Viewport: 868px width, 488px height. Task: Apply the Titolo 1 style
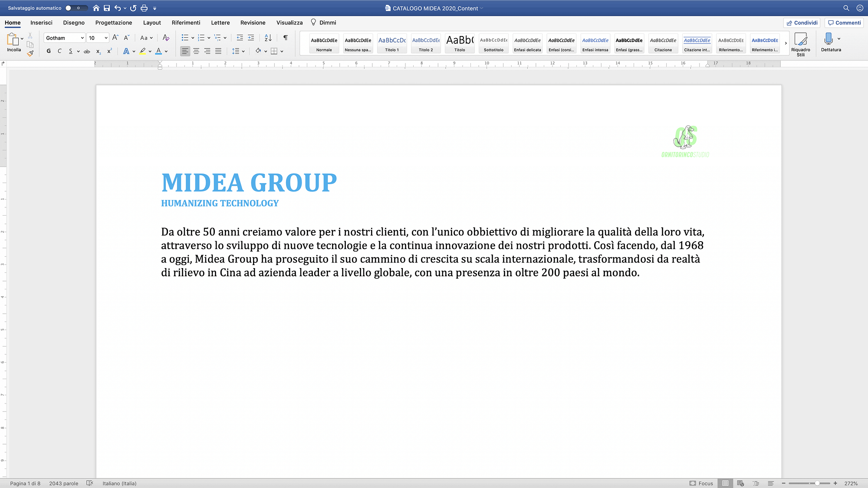(x=392, y=43)
